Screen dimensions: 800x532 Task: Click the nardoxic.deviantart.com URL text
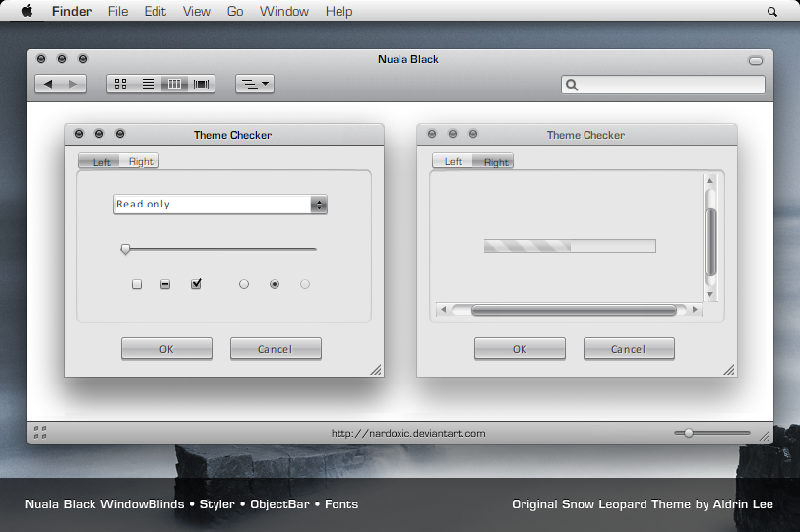coord(408,433)
